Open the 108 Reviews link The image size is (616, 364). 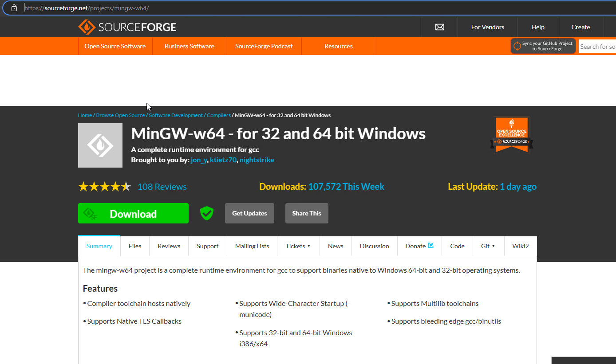pyautogui.click(x=162, y=187)
